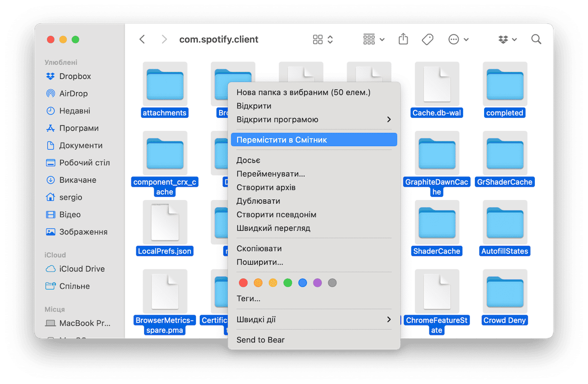Expand the Швидкі дії submenu
This screenshot has width=588, height=384.
(313, 320)
